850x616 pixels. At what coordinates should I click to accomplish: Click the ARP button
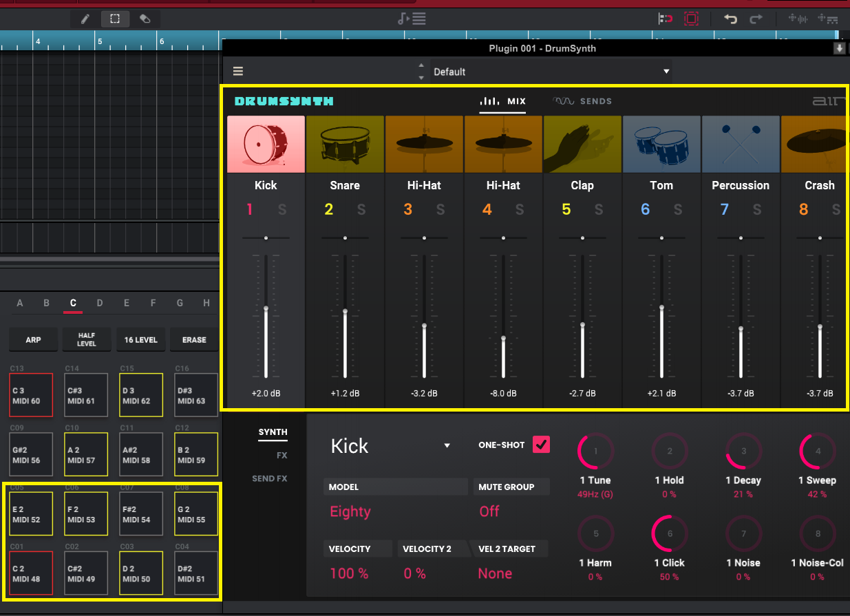[x=33, y=339]
